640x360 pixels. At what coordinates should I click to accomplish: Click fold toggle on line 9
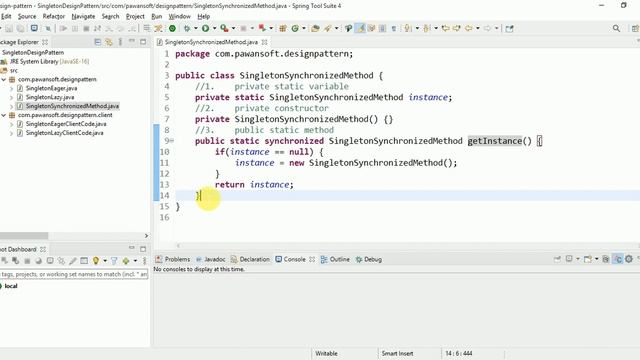(172, 141)
